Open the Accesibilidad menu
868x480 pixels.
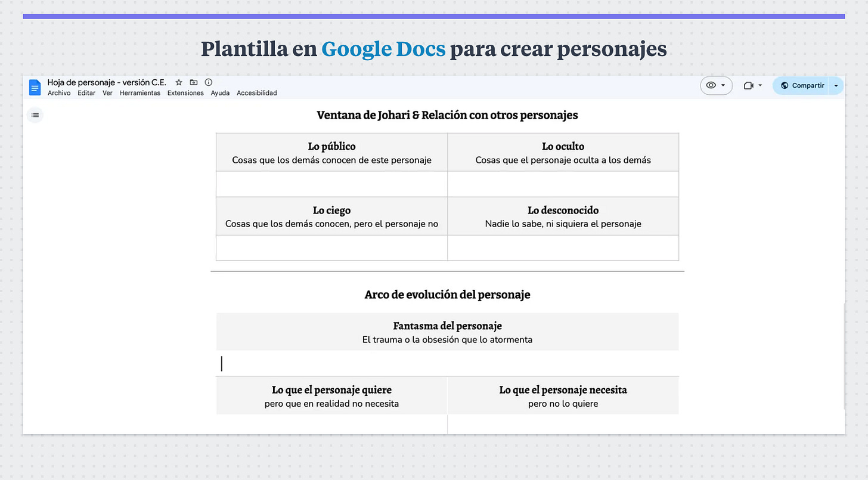tap(257, 93)
